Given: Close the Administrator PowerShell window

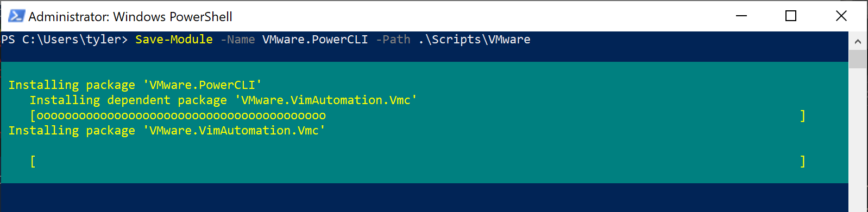Looking at the screenshot, I should [x=841, y=16].
